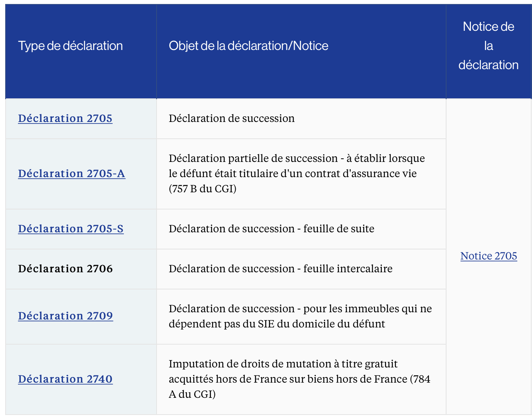Open the Déclaration 2740 link
Viewport: 532px width, 419px height.
point(65,379)
